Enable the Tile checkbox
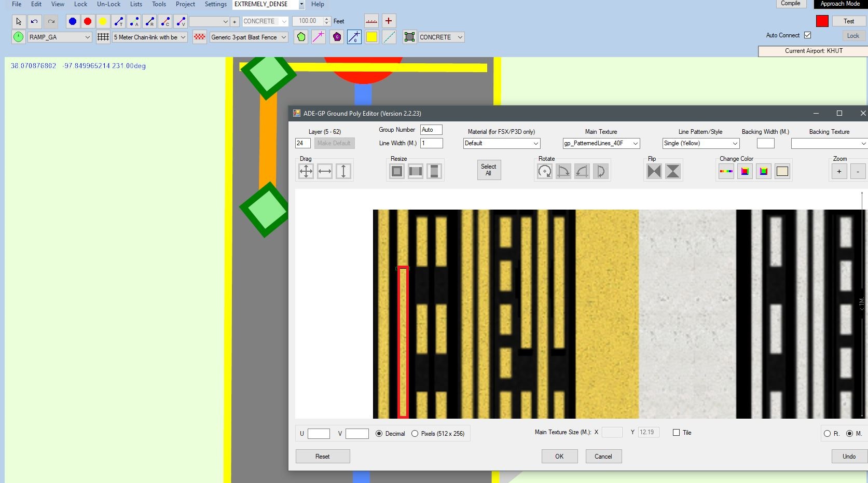 pyautogui.click(x=676, y=432)
